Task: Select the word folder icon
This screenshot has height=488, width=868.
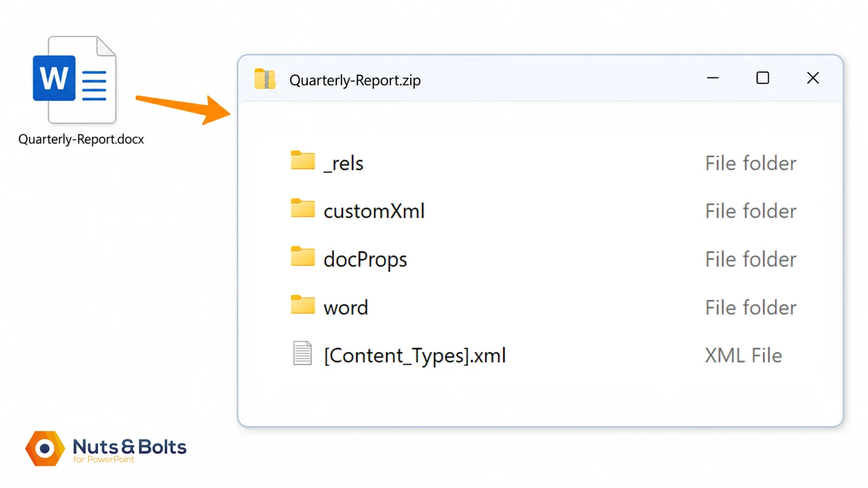Action: coord(303,305)
